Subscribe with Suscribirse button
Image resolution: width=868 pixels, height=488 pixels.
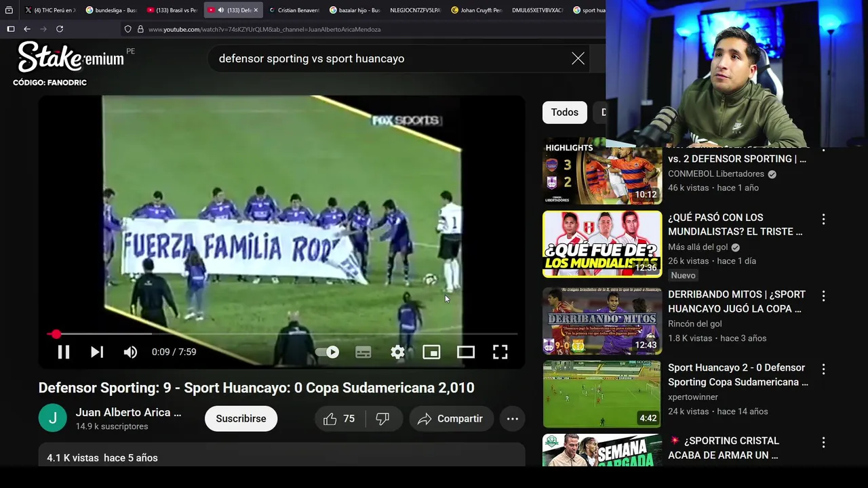point(241,419)
